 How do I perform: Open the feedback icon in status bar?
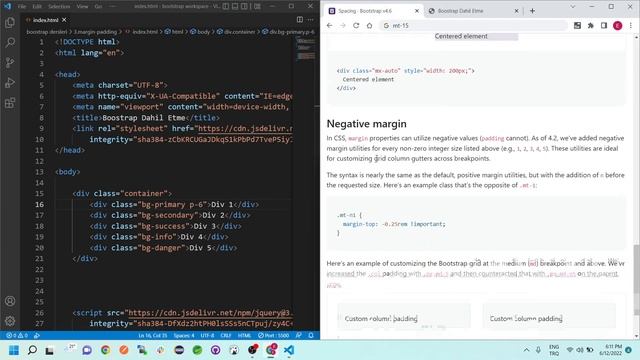coord(299,336)
